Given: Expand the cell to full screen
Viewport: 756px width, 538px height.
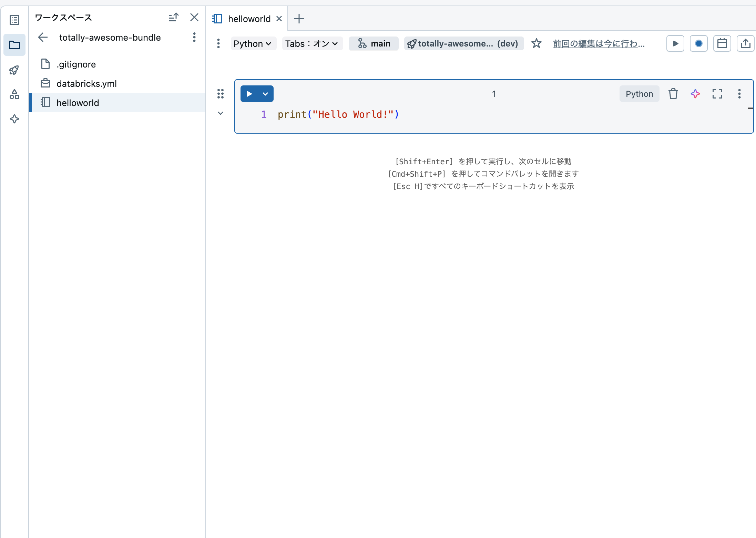Looking at the screenshot, I should coord(717,94).
